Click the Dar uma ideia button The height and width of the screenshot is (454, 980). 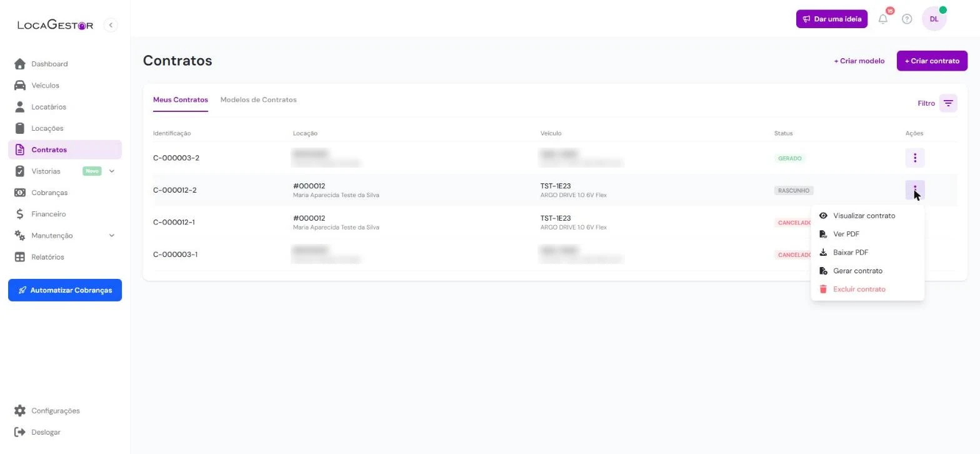point(832,19)
